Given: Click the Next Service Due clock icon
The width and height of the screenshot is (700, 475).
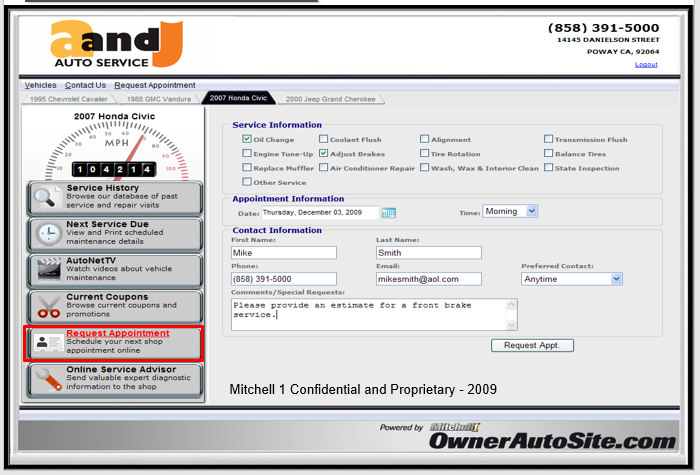Looking at the screenshot, I should point(47,234).
